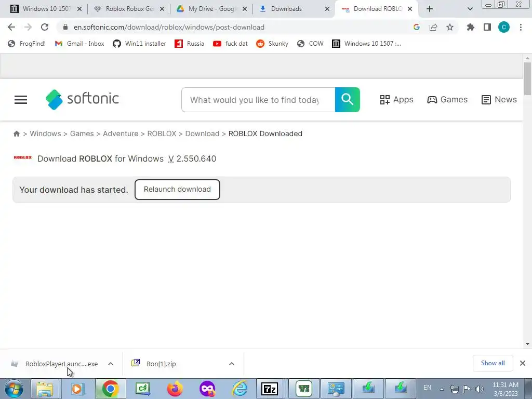
Task: Open the Gmail - Inbox bookmark
Action: point(79,44)
